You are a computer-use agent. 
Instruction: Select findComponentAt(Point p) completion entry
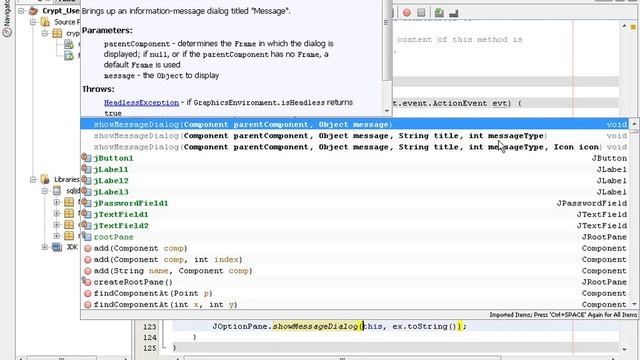(x=354, y=293)
